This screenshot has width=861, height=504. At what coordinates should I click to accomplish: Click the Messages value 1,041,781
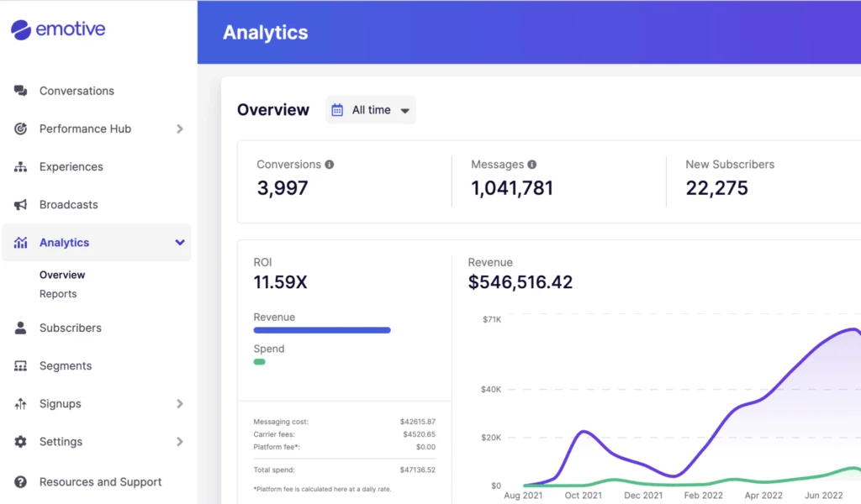(512, 188)
